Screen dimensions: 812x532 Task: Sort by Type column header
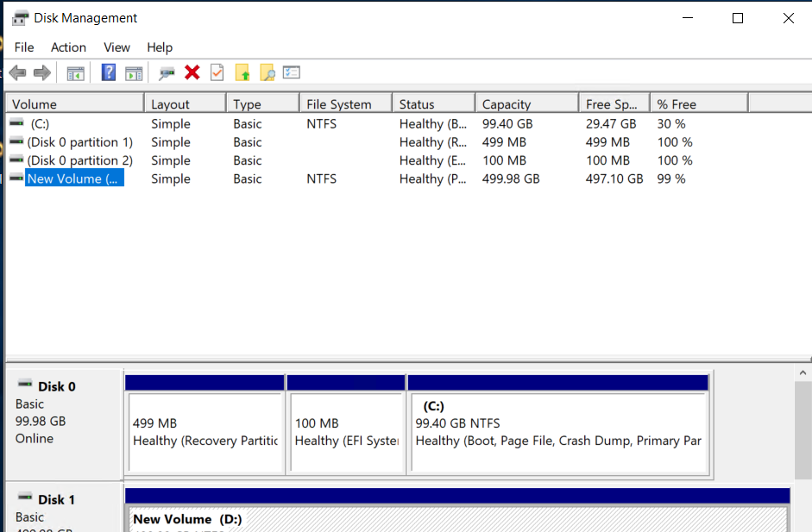click(x=263, y=104)
